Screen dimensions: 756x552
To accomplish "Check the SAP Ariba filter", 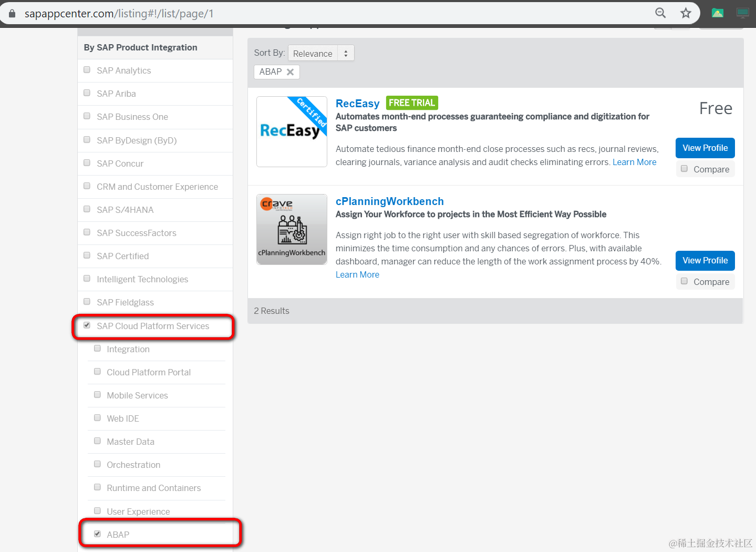I will pos(87,93).
